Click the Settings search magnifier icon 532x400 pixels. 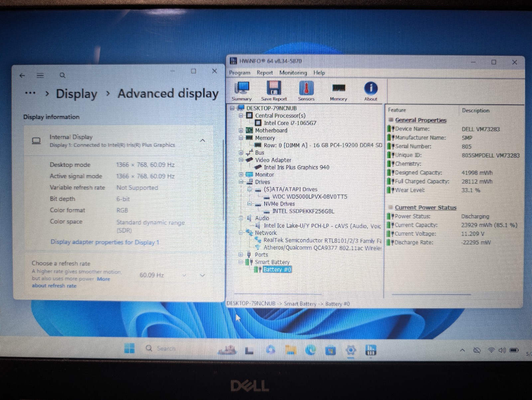[62, 75]
